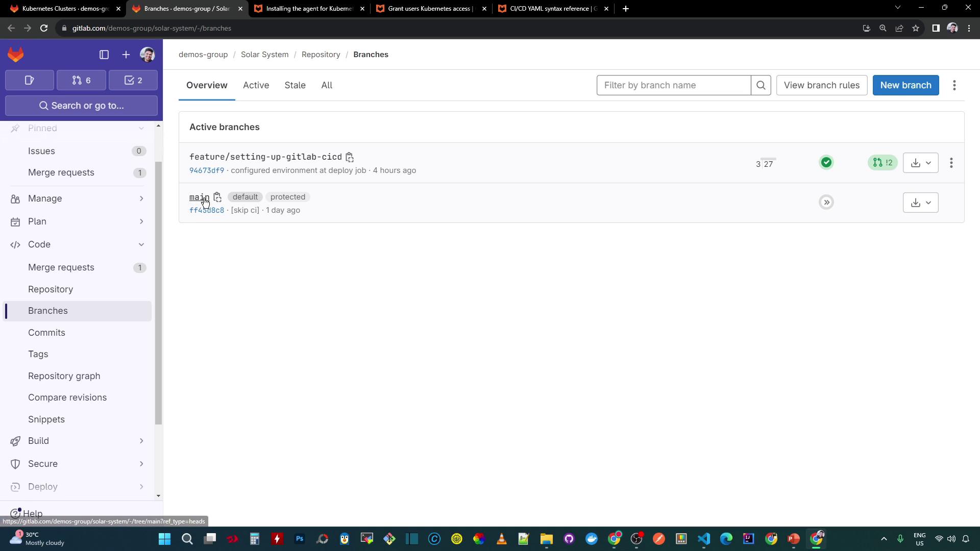The width and height of the screenshot is (980, 551).
Task: Click the Help link at sidebar bottom
Action: [27, 513]
